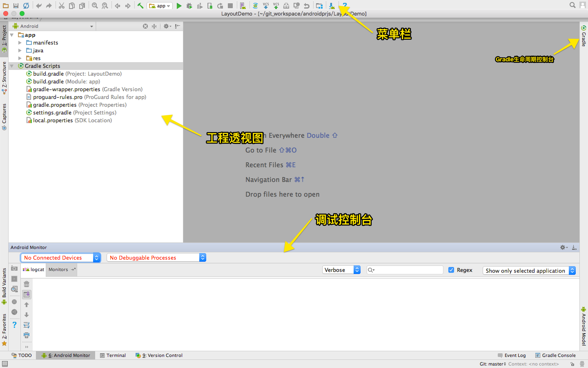Click the Open folder toolbar icon
Viewport: 588px width, 368px height.
point(6,6)
